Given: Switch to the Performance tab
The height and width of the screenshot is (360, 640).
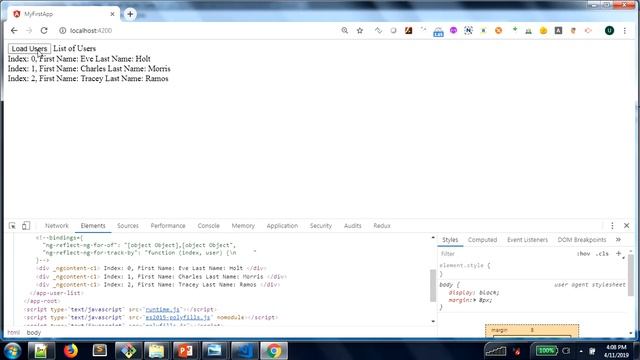Looking at the screenshot, I should 168,226.
